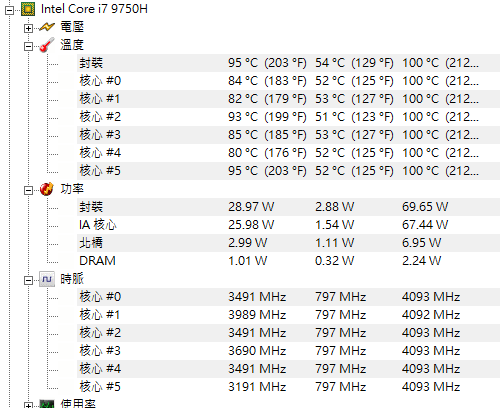Collapse the 溫度 temperature section
The width and height of the screenshot is (500, 408).
(28, 47)
